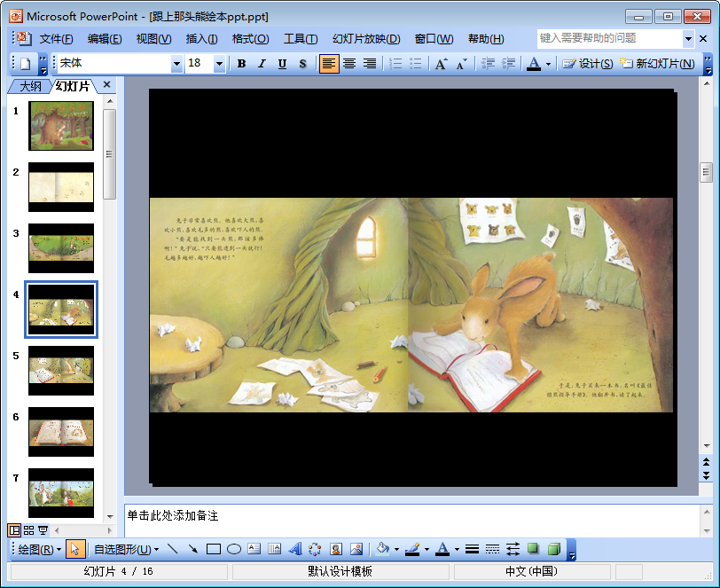Insert a horizontal text box

point(254,549)
